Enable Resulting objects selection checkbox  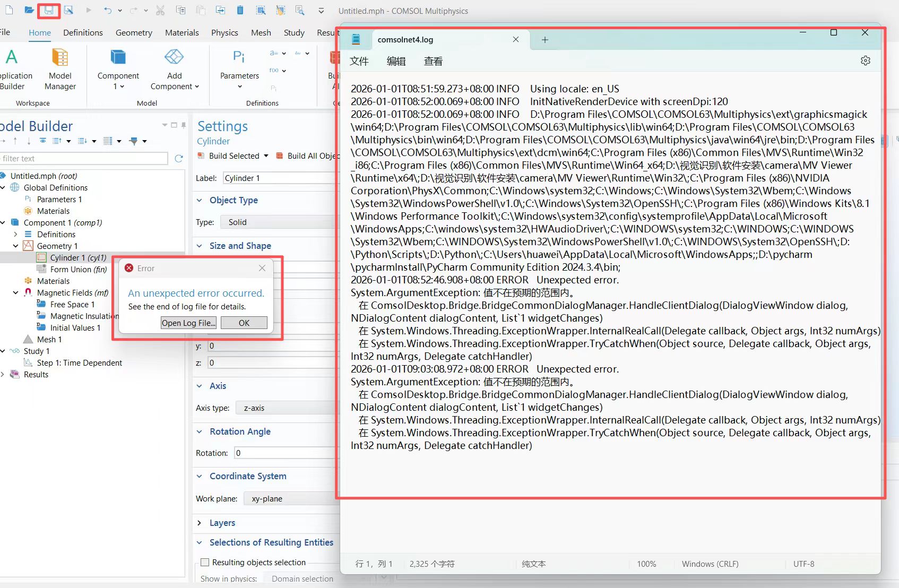205,563
